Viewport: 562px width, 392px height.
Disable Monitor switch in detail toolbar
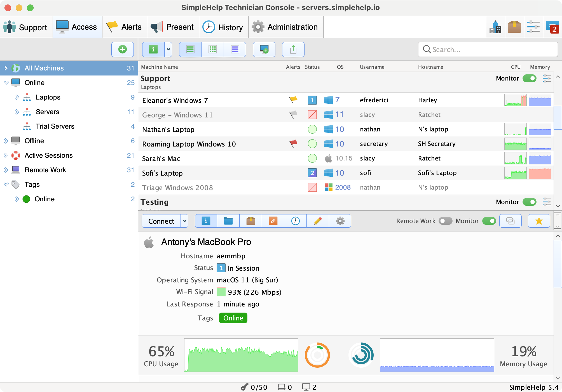tap(489, 221)
